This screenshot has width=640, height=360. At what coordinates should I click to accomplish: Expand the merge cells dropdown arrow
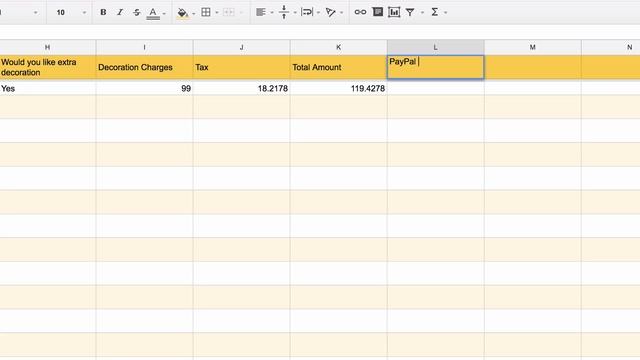240,13
